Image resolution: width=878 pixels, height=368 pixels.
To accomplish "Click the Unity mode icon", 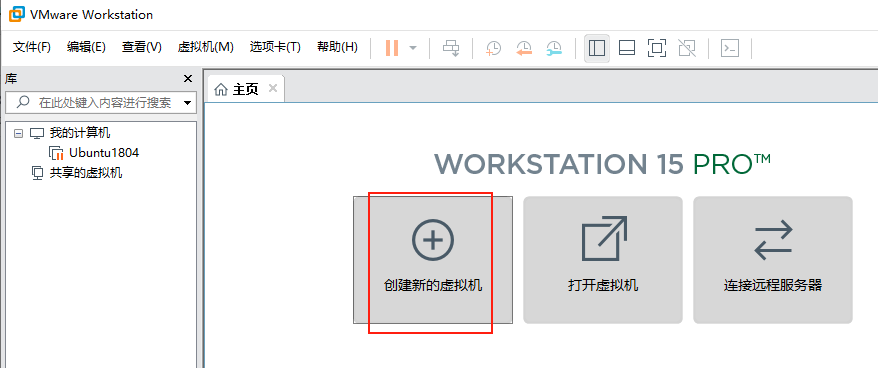I will tap(686, 48).
